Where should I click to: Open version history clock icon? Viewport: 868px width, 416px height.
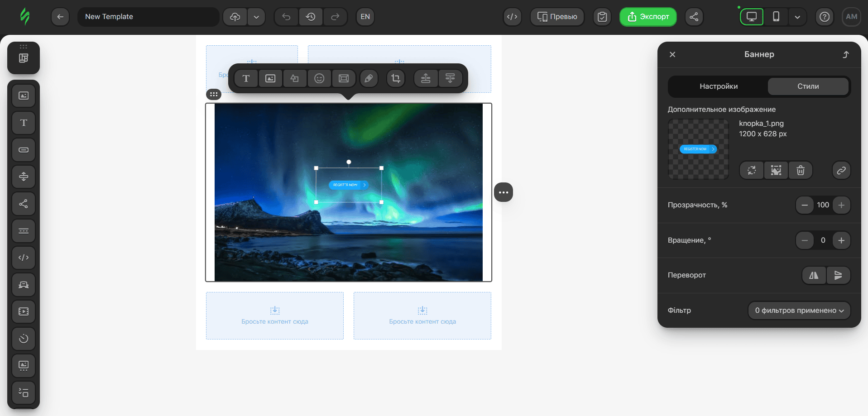click(311, 17)
